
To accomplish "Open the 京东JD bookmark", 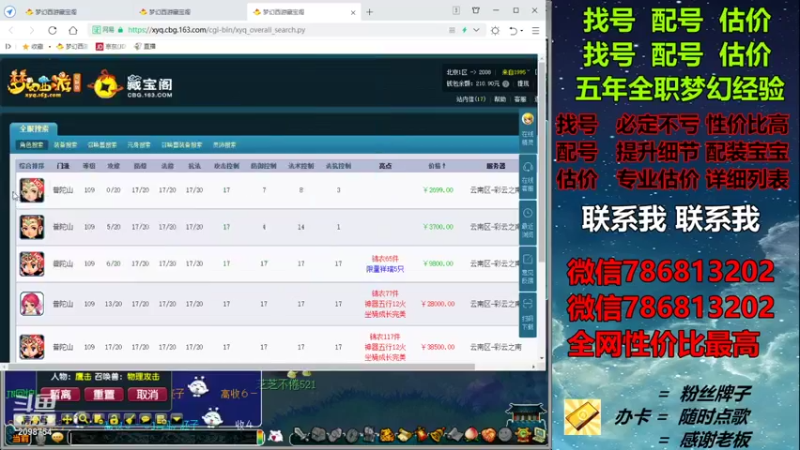I will tap(111, 46).
